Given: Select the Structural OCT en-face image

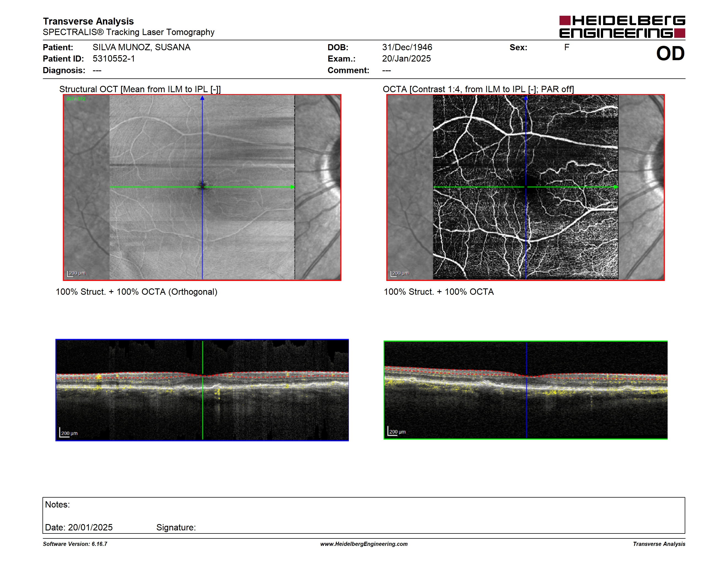Looking at the screenshot, I should tap(202, 187).
